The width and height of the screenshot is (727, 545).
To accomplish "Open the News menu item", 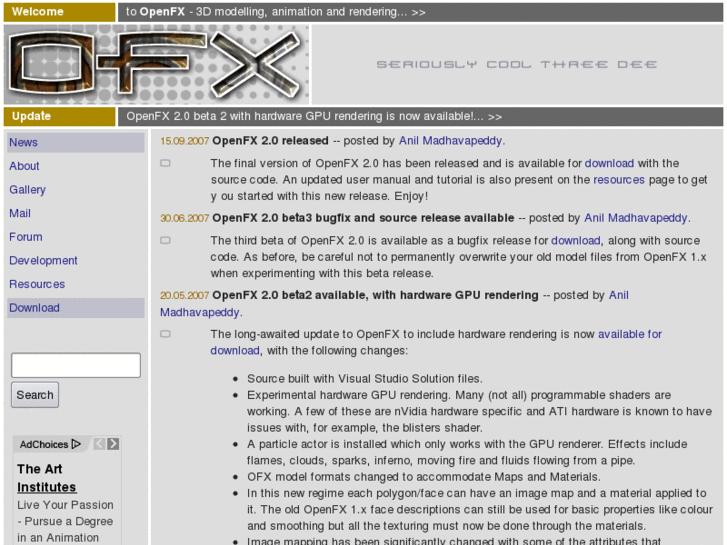I will coord(76,142).
